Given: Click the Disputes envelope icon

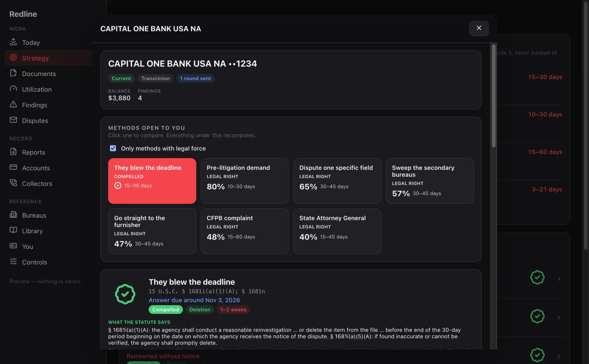Looking at the screenshot, I should [x=13, y=120].
